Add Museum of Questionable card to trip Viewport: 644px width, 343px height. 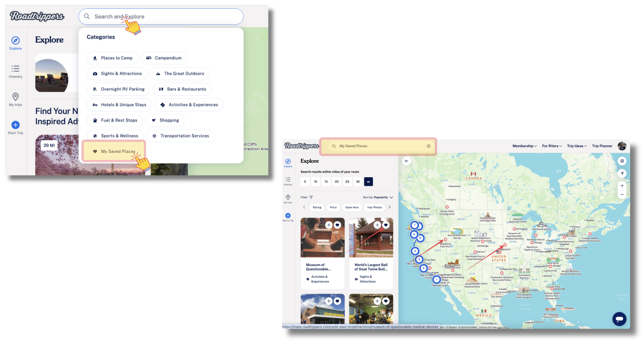pos(329,225)
